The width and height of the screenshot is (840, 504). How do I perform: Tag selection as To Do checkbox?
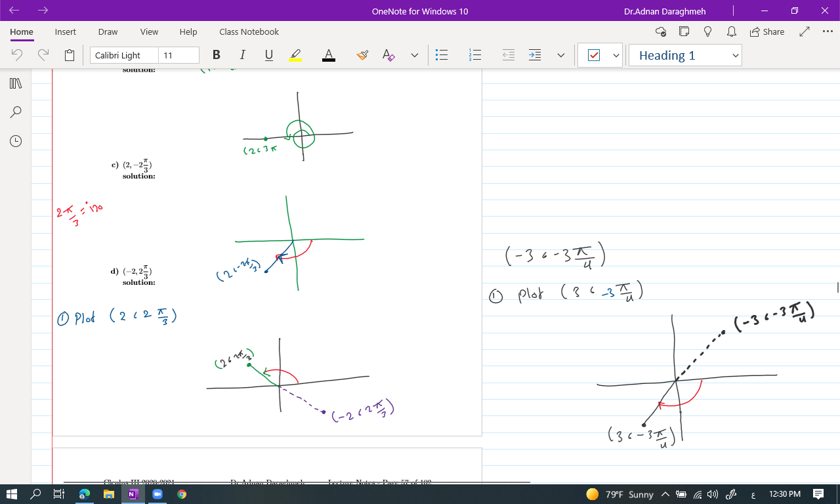594,56
